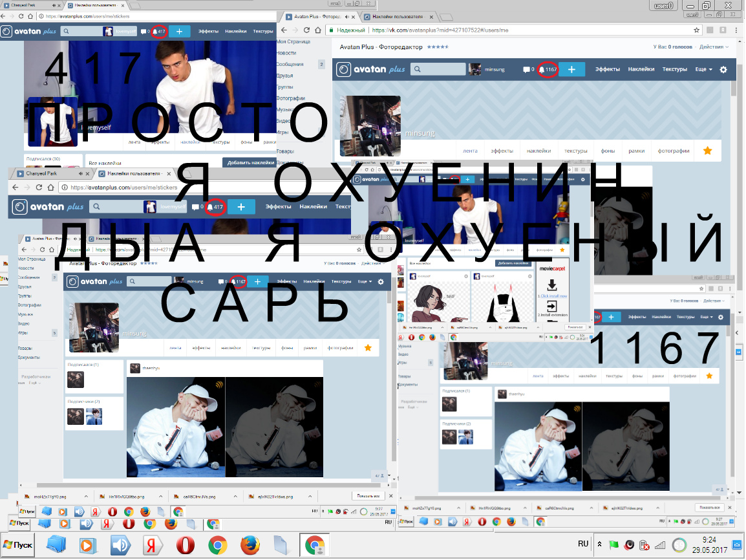Open chevron next to moHZx77gY0.png in bottom-left downloads
Image resolution: width=746 pixels, height=560 pixels.
pos(85,496)
